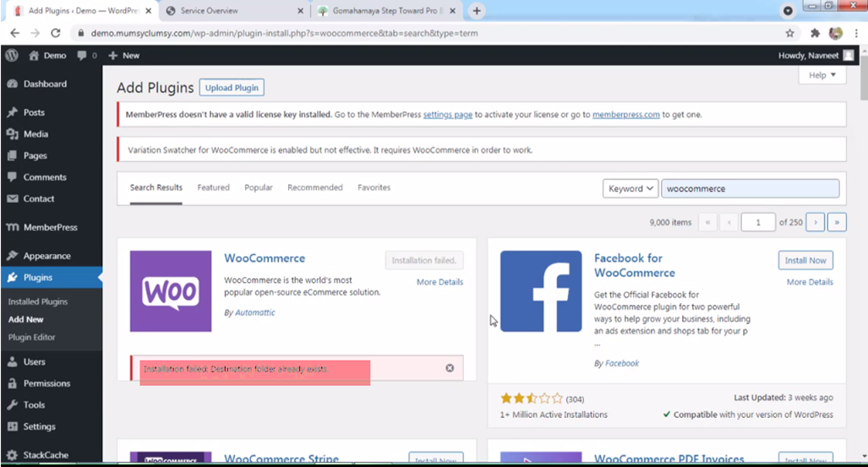This screenshot has height=467, width=868.
Task: Follow the MemberPress settings page link
Action: (x=447, y=115)
